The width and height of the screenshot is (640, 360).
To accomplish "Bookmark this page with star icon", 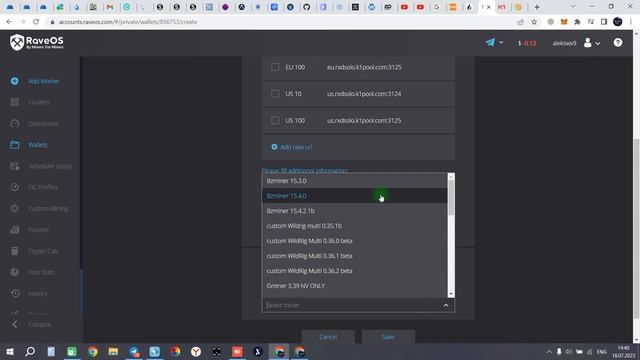I will (x=534, y=22).
